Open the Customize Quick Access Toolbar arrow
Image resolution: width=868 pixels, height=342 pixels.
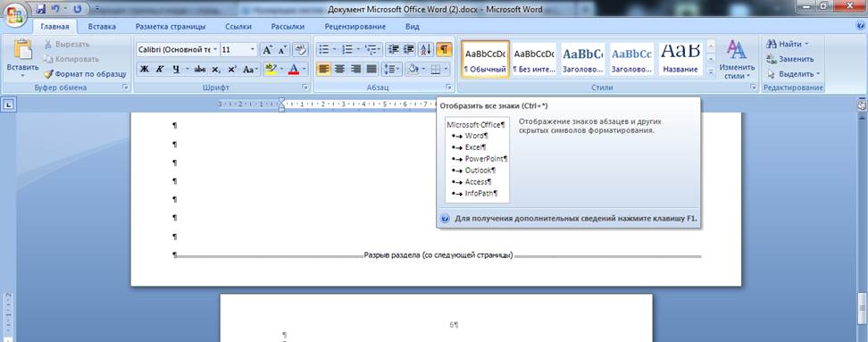tap(96, 10)
